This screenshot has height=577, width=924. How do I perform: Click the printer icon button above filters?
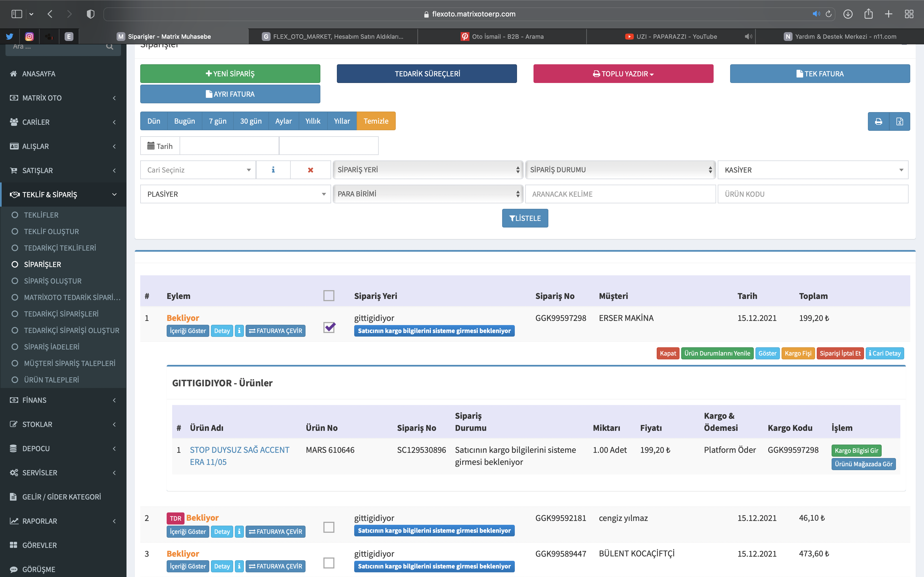878,121
